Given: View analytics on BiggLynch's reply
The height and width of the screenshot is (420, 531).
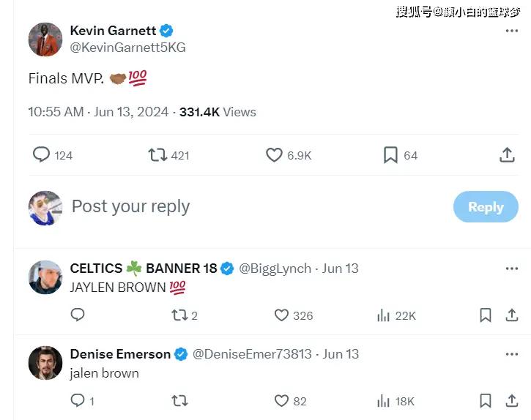Looking at the screenshot, I should click(383, 315).
